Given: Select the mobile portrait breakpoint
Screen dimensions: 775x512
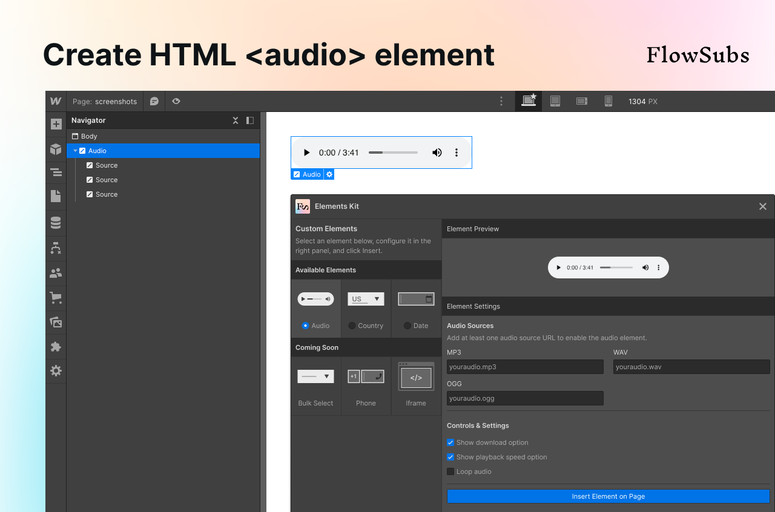Looking at the screenshot, I should [608, 101].
